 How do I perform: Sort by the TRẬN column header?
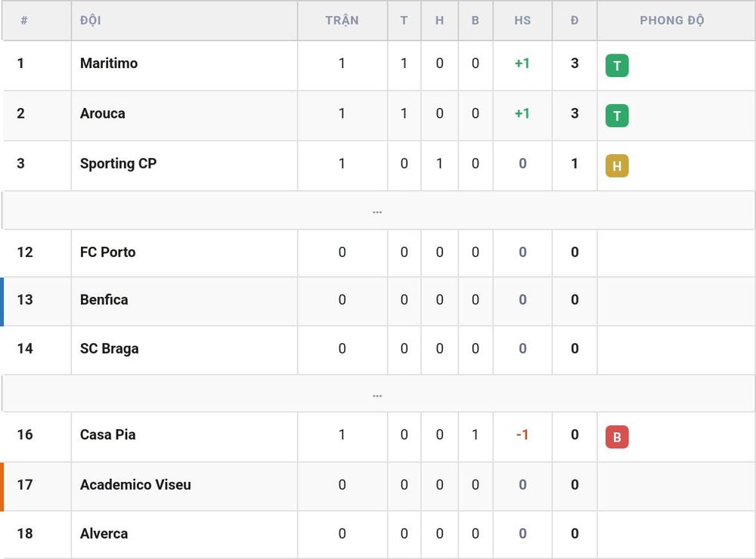click(x=342, y=20)
